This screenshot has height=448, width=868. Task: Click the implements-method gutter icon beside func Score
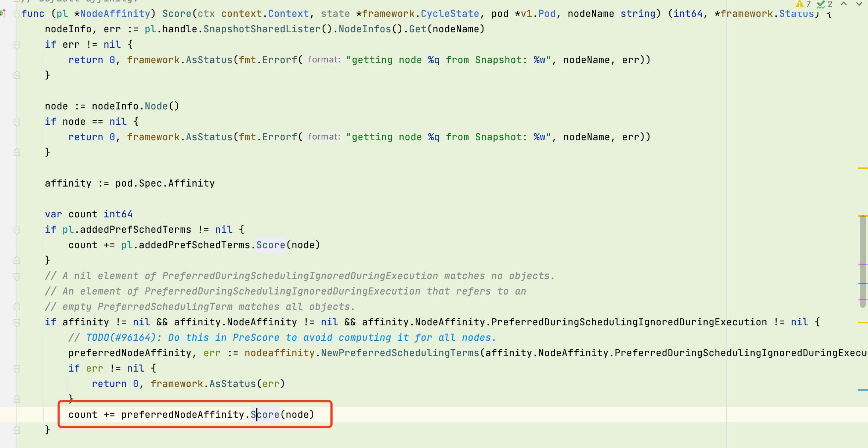(3, 14)
